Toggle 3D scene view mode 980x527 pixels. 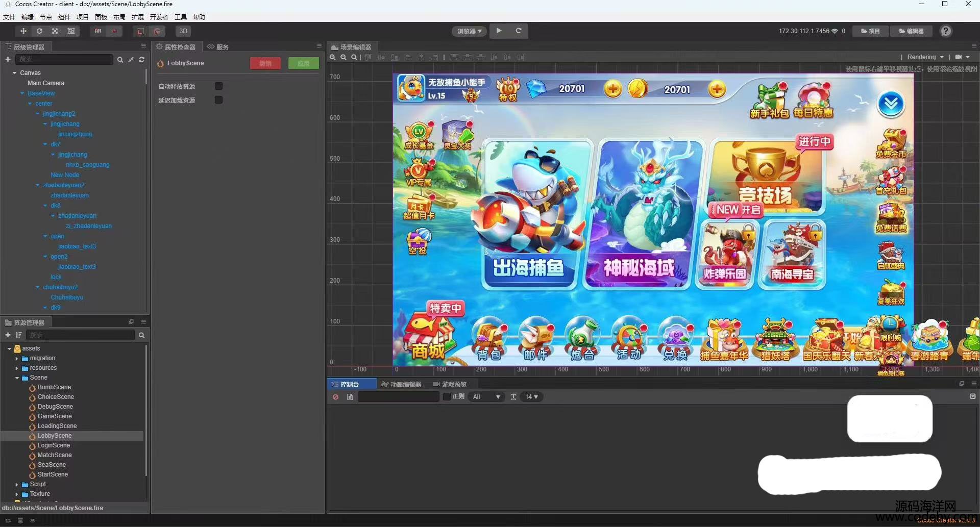coord(183,31)
